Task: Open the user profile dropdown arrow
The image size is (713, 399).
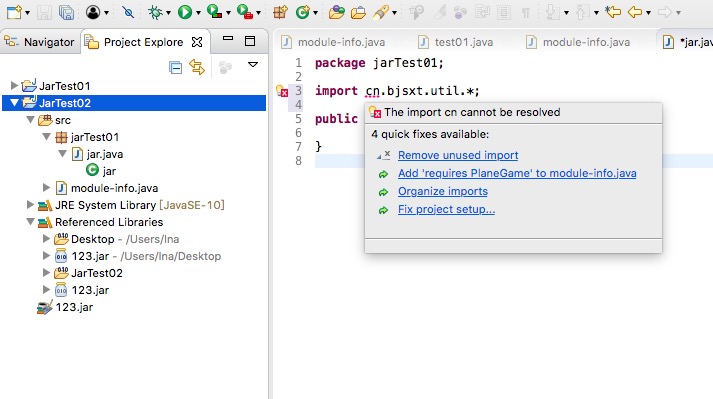Action: (x=106, y=13)
